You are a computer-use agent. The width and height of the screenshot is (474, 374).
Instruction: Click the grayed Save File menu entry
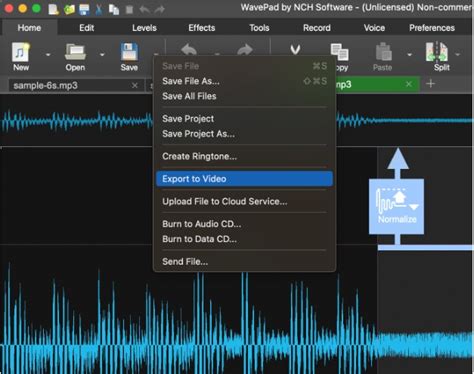(x=244, y=66)
